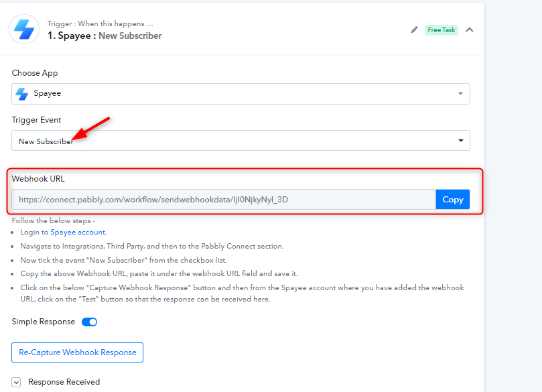Open the Choose App dropdown

click(241, 94)
